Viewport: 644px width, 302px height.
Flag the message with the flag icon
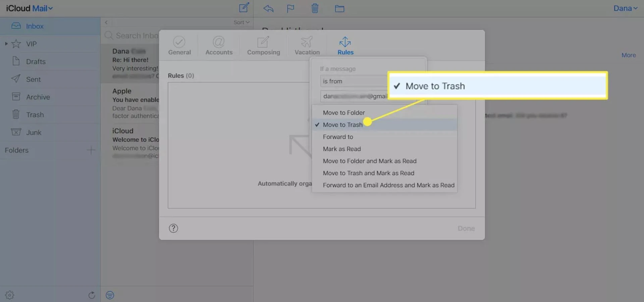(290, 8)
